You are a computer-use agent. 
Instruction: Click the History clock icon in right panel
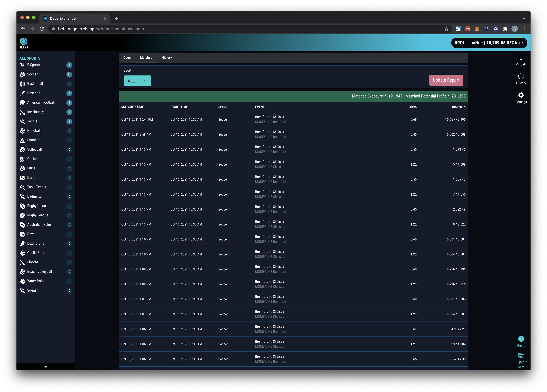[521, 77]
